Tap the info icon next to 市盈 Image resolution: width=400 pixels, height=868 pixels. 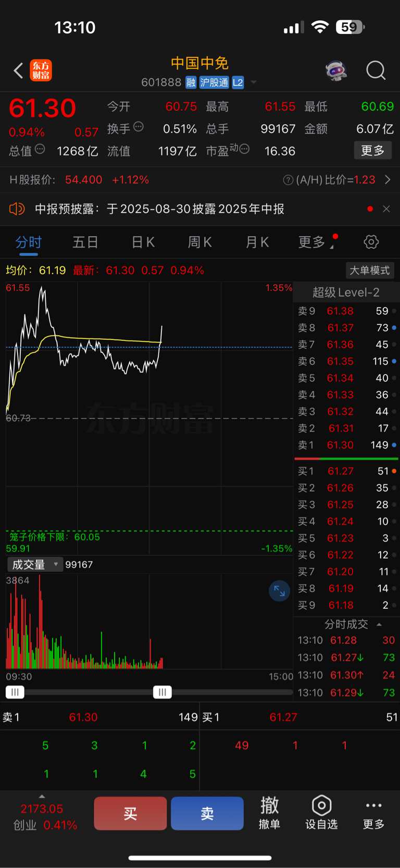(244, 149)
